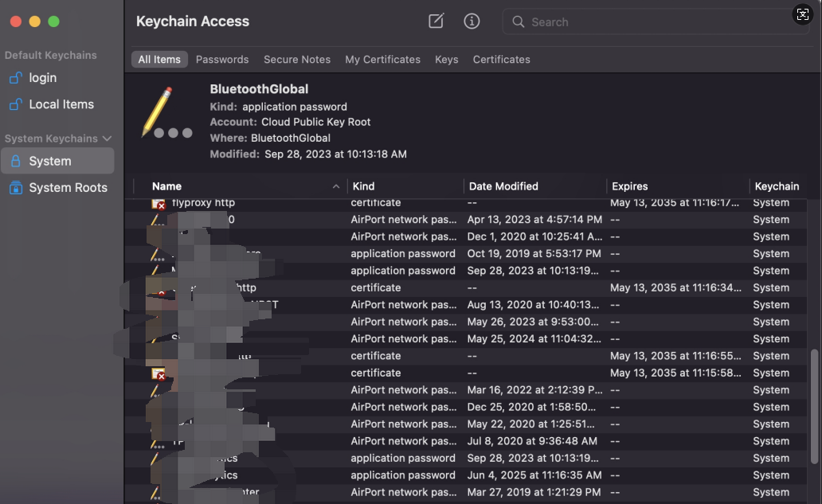Click expiry May 13, 2035 at 11:16:55
Image resolution: width=822 pixels, height=504 pixels.
pyautogui.click(x=675, y=356)
